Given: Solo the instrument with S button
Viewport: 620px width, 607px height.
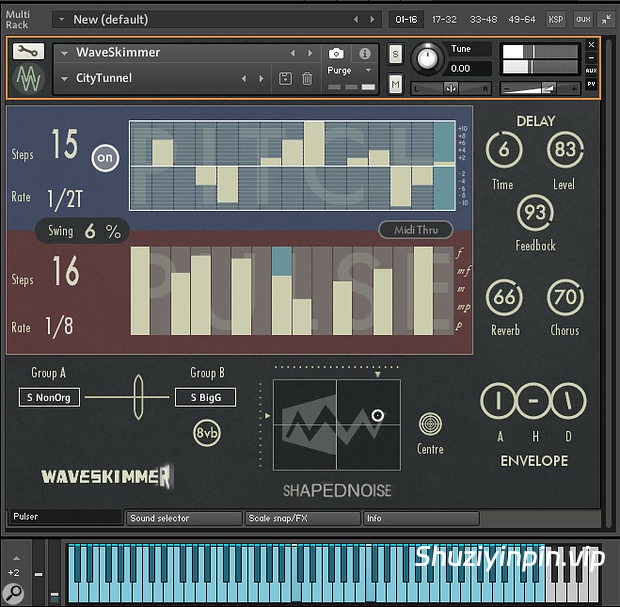Looking at the screenshot, I should click(395, 54).
